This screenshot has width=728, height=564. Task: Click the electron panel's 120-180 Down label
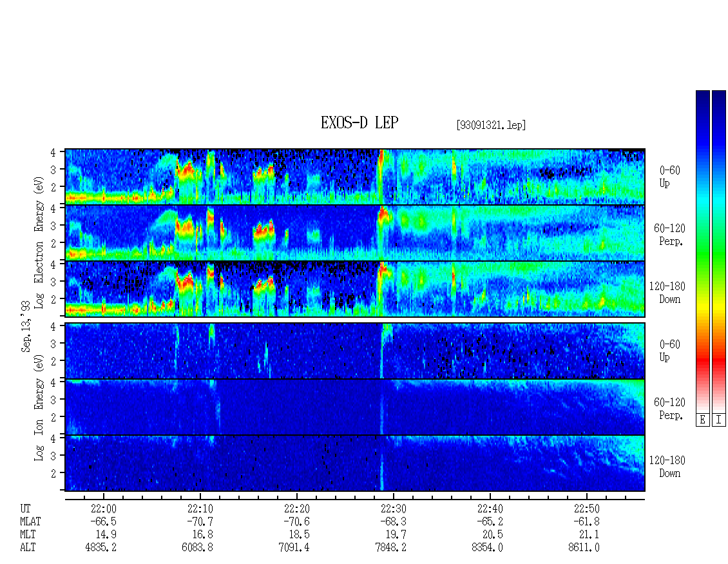(x=667, y=293)
